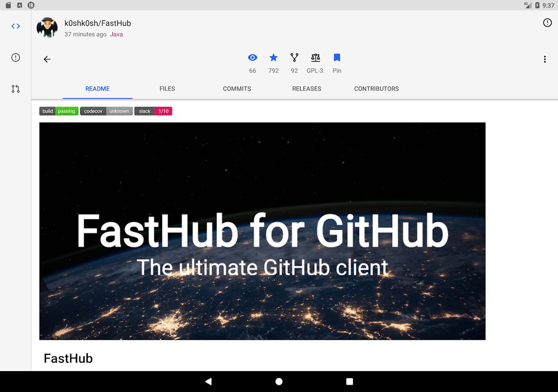Open Issues from the left sidebar

[x=16, y=57]
